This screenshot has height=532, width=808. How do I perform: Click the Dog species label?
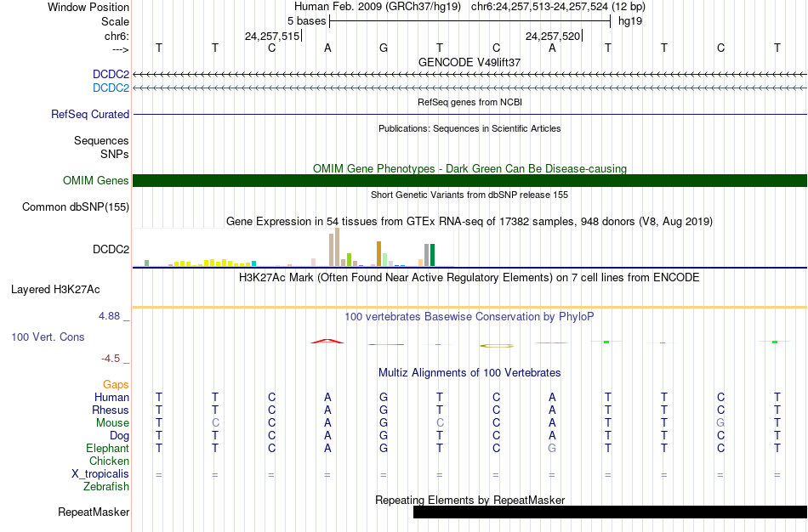pos(119,436)
